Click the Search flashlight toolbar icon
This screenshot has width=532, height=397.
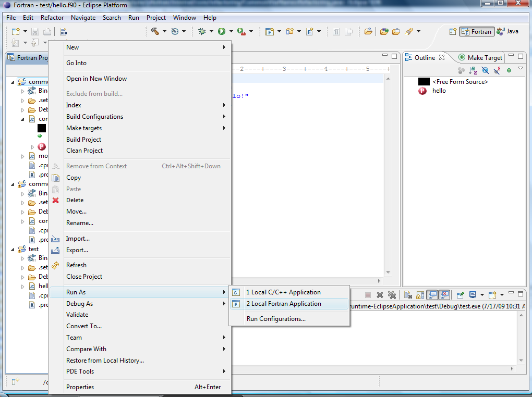(x=409, y=32)
